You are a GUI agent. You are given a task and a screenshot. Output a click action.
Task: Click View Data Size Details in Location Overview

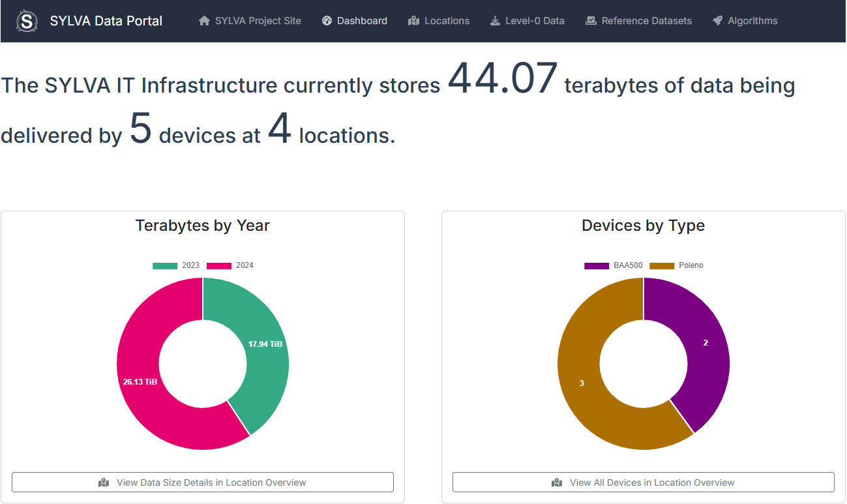coord(203,482)
